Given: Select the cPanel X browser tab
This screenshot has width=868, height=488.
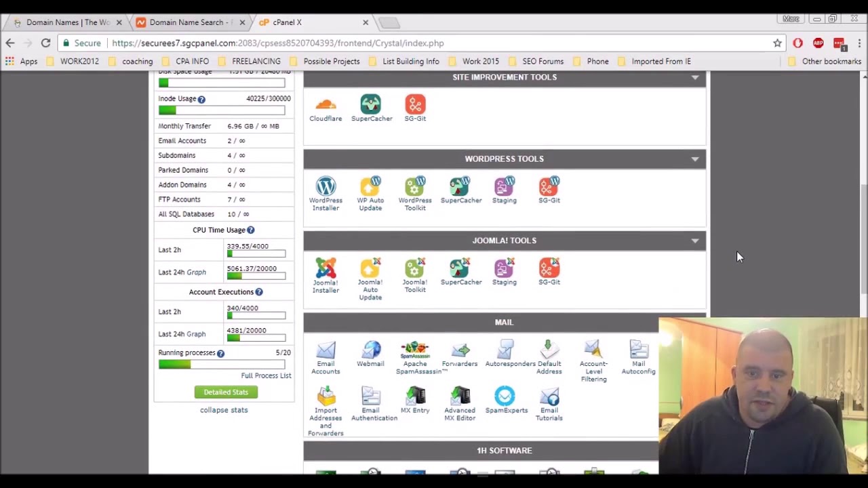Looking at the screenshot, I should (312, 22).
